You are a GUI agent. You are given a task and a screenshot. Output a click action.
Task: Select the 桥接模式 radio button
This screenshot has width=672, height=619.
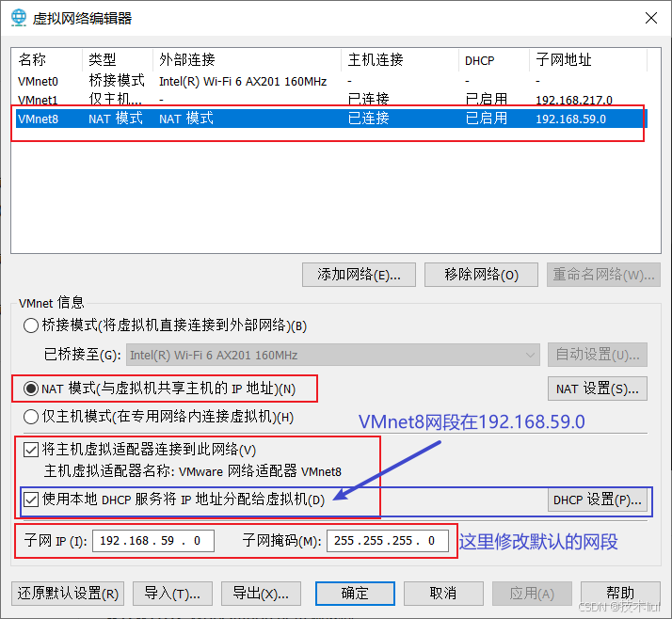pyautogui.click(x=31, y=325)
